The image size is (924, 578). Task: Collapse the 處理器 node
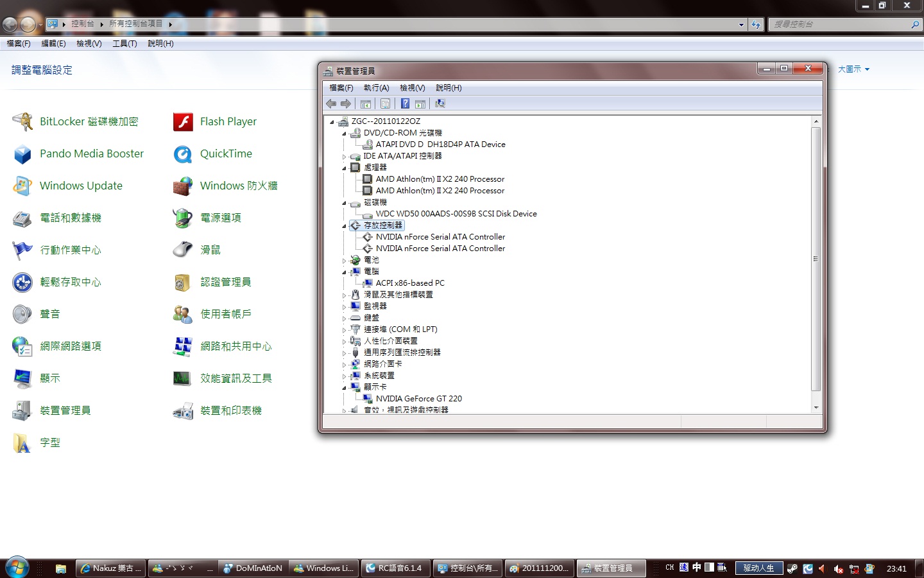(345, 168)
